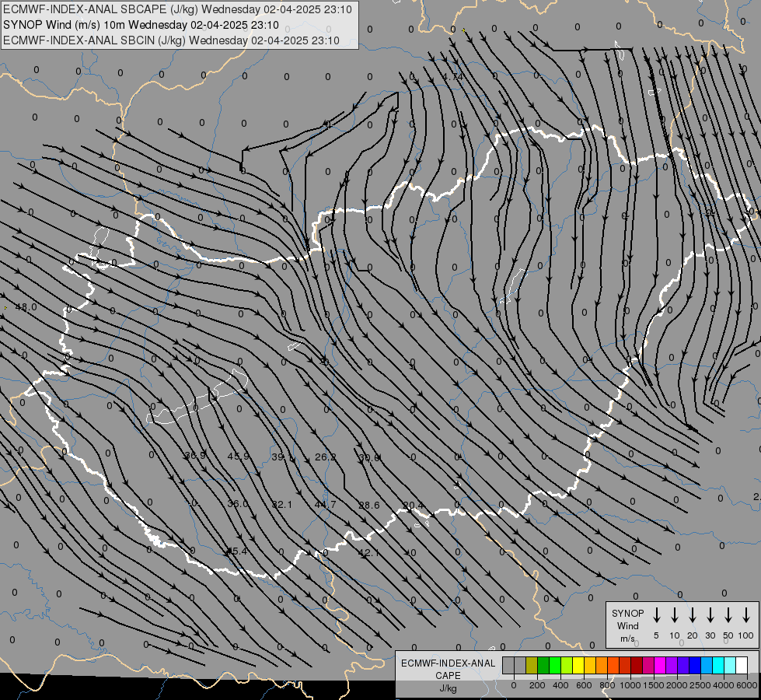Click the 1500 tick label on CAPE scale
The height and width of the screenshot is (700, 761).
(x=654, y=685)
